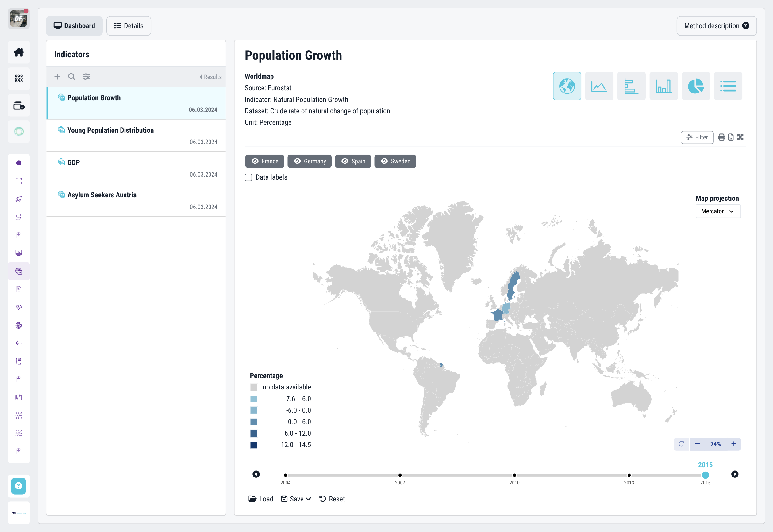Open the Mercator map projection dropdown
Image resolution: width=773 pixels, height=532 pixels.
[717, 211]
